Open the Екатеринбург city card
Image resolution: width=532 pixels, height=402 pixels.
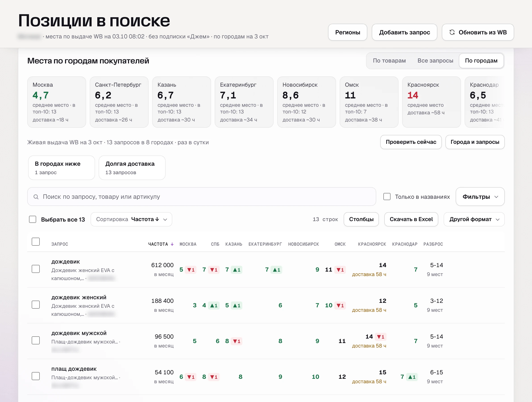pos(244,102)
